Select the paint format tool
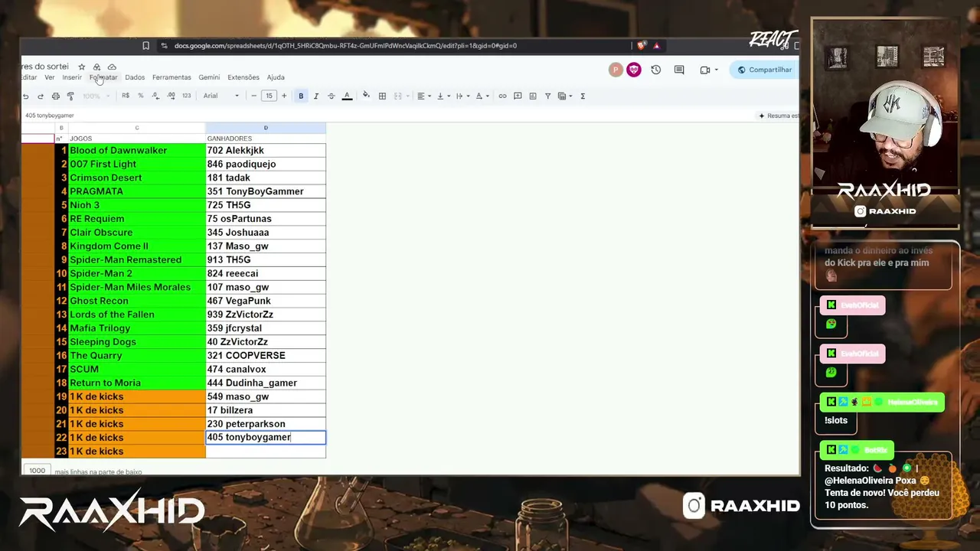Image resolution: width=980 pixels, height=551 pixels. click(70, 96)
